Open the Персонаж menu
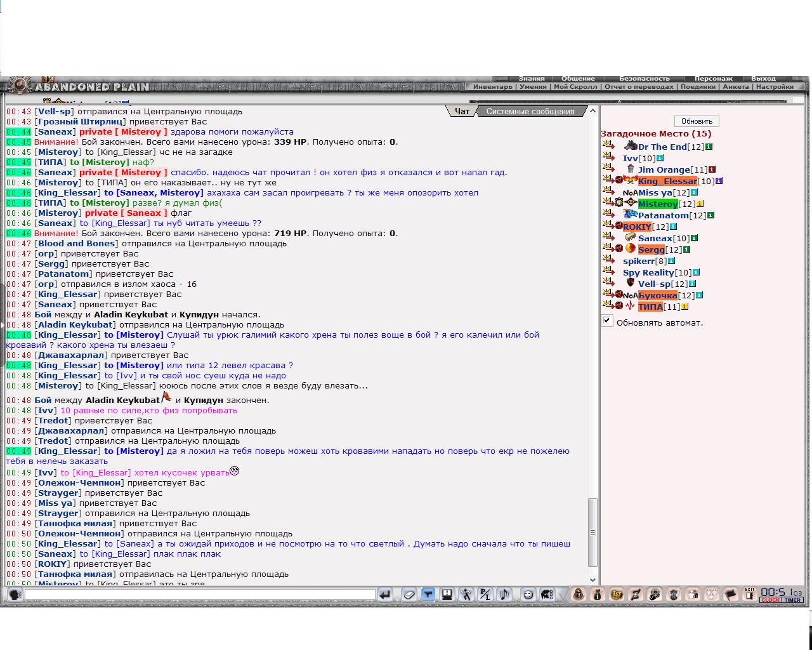 pyautogui.click(x=713, y=79)
